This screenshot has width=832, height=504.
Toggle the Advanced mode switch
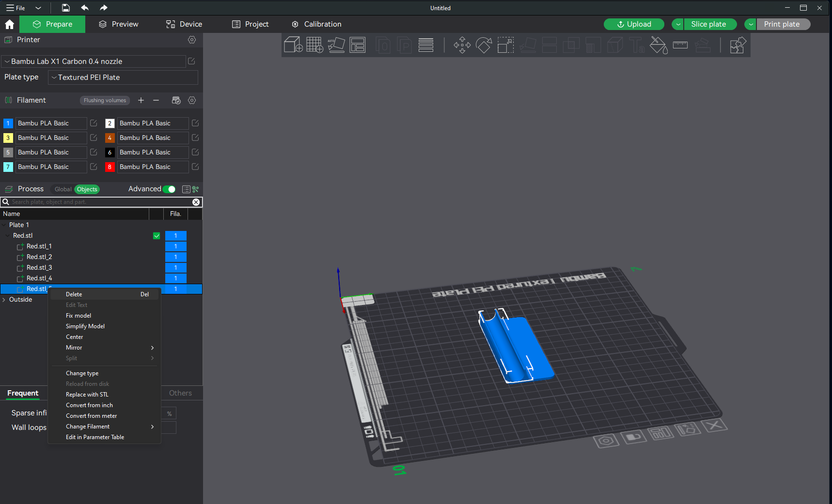[x=169, y=189]
